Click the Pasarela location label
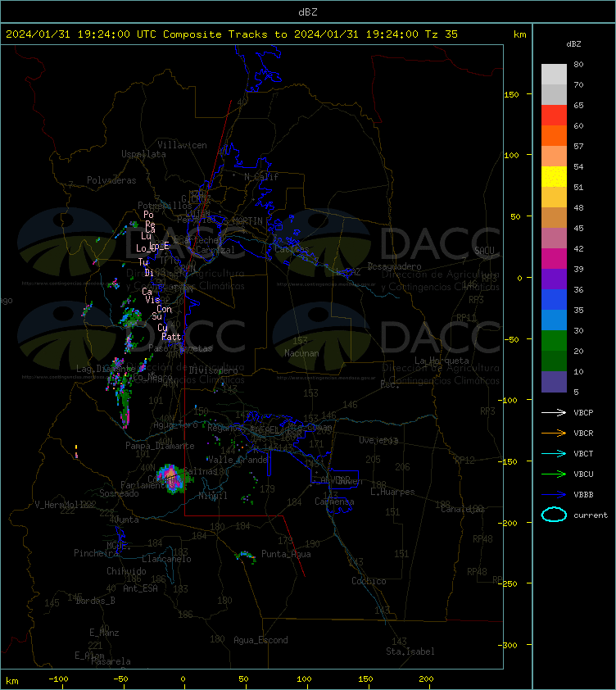616x690 pixels. 111,661
